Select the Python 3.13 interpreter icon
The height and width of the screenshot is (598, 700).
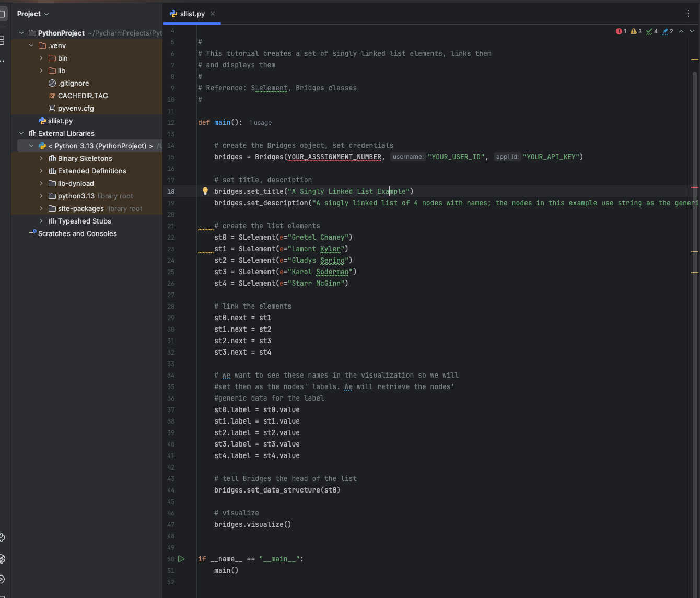tap(42, 146)
